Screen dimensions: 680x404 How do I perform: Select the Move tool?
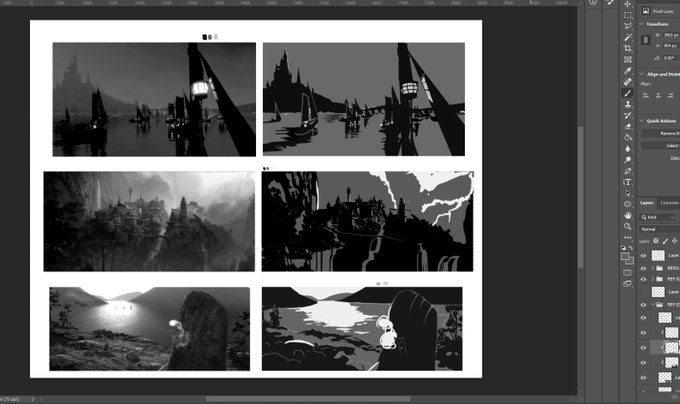[x=628, y=4]
